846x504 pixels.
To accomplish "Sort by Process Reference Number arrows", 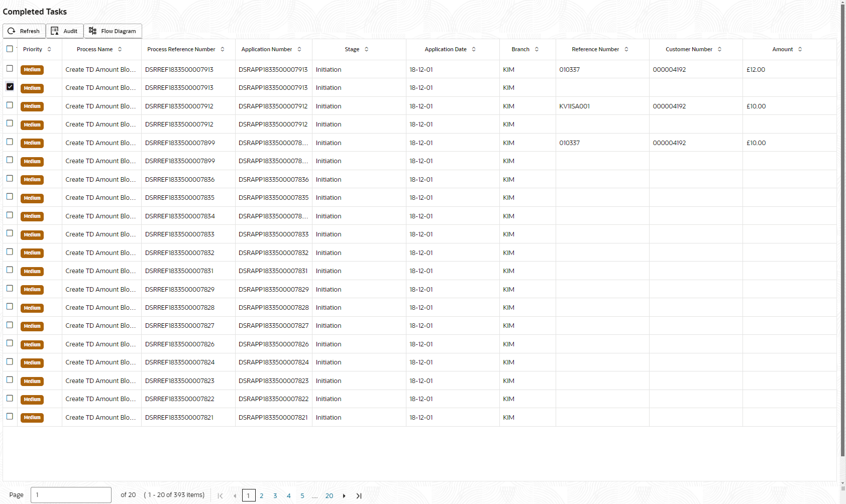I will click(223, 49).
